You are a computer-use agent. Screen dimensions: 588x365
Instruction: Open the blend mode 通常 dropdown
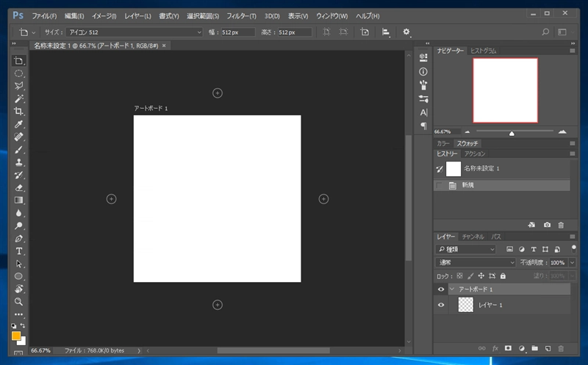point(476,262)
